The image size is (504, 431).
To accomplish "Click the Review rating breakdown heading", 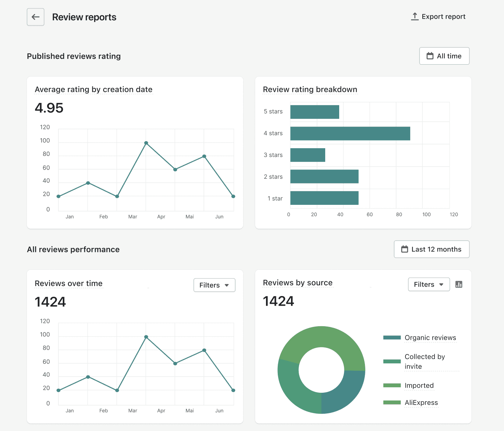I will (x=310, y=89).
